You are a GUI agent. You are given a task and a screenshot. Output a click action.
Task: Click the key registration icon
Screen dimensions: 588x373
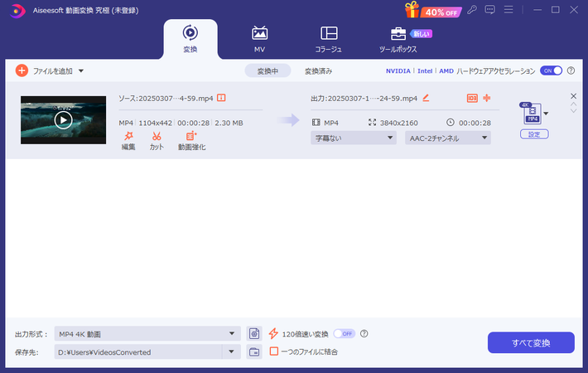coord(472,10)
